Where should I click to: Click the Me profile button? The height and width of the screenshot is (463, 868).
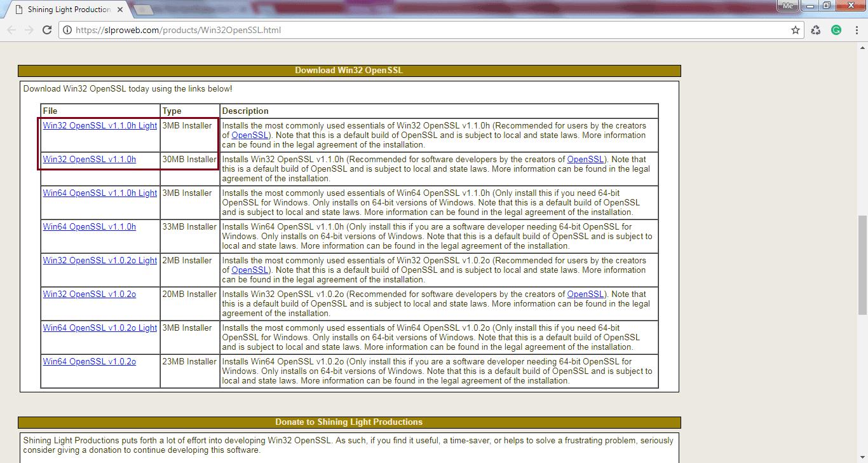click(x=787, y=6)
